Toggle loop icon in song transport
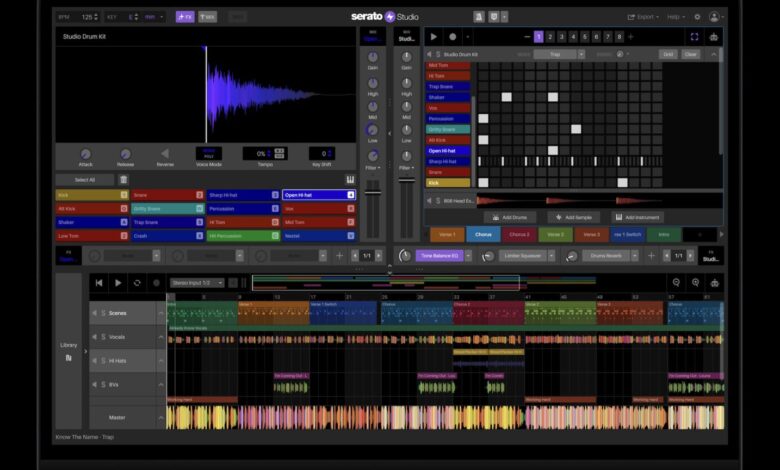780x470 pixels. [x=137, y=282]
